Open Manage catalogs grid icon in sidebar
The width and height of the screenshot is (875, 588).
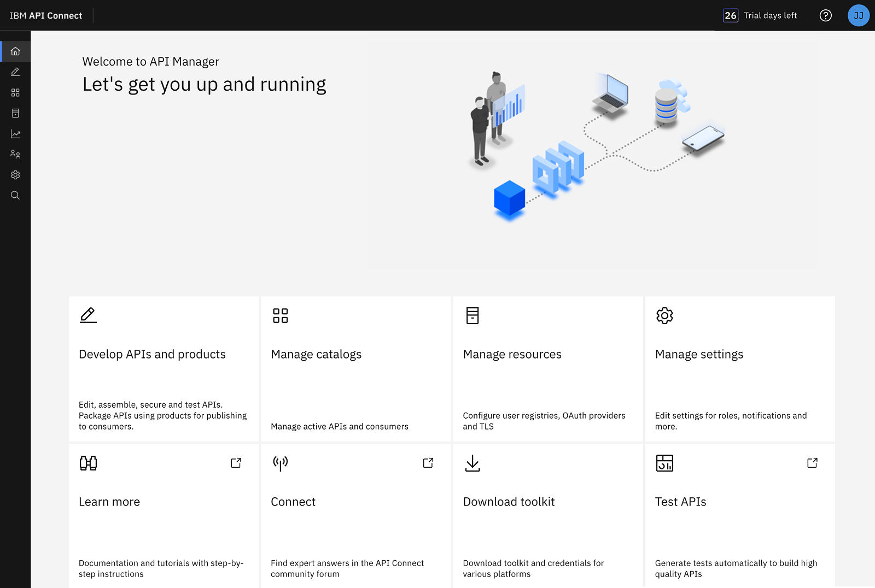click(15, 93)
